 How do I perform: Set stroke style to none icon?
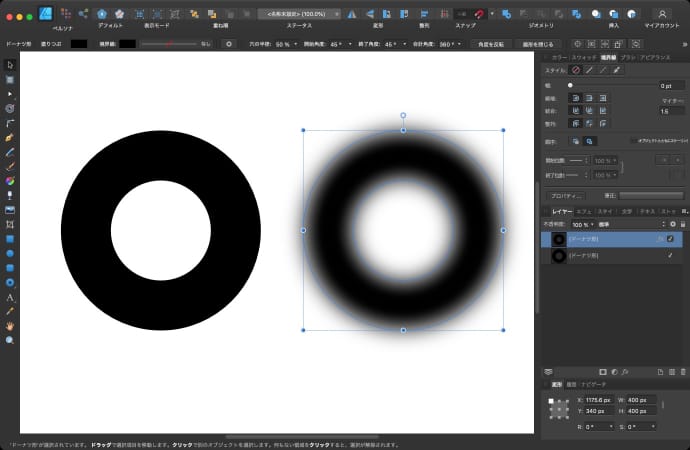click(576, 70)
